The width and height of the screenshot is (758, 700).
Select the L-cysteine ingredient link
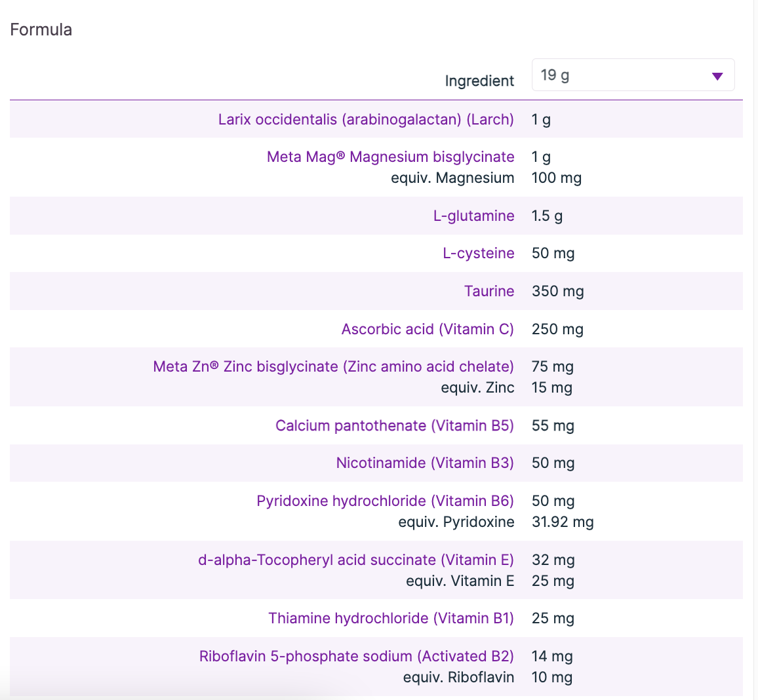pos(478,253)
